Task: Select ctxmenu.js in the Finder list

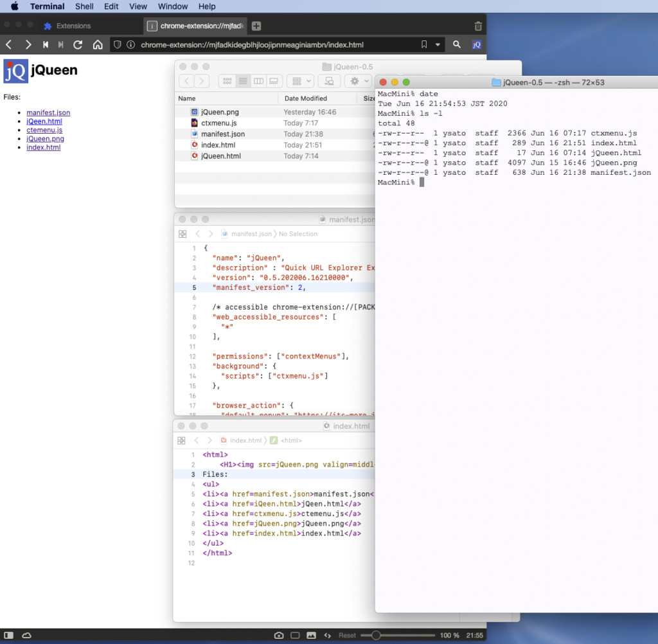Action: point(218,123)
